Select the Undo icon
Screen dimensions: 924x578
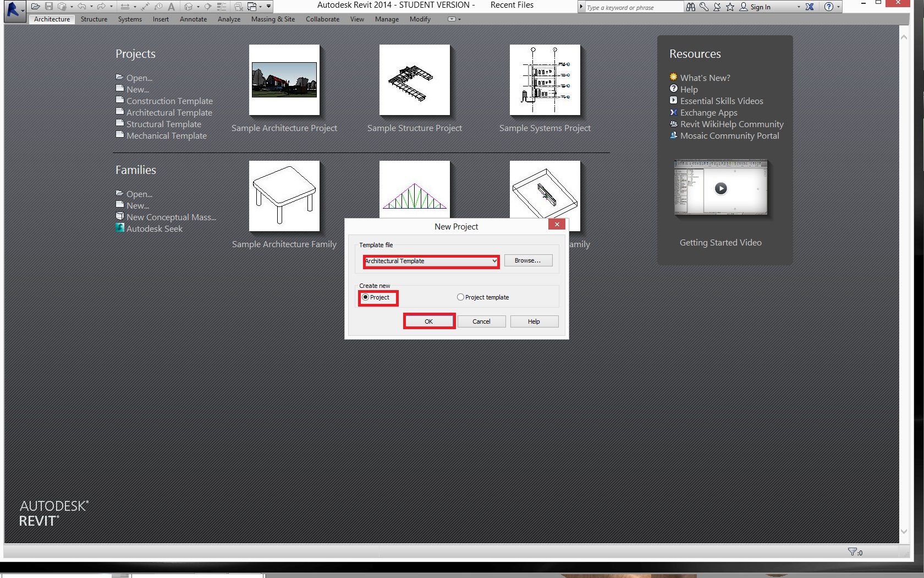click(82, 7)
